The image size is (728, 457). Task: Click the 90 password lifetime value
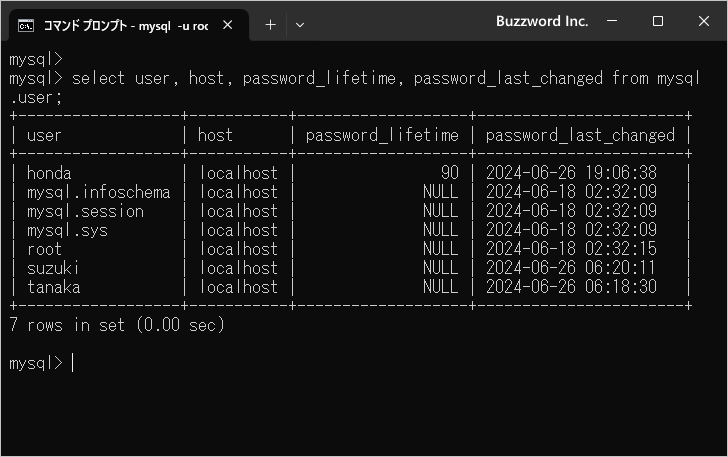[x=449, y=173]
